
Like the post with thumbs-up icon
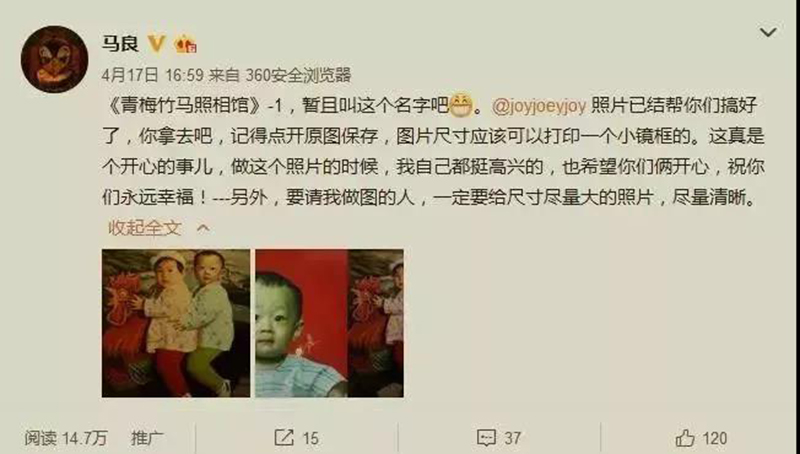tap(685, 438)
